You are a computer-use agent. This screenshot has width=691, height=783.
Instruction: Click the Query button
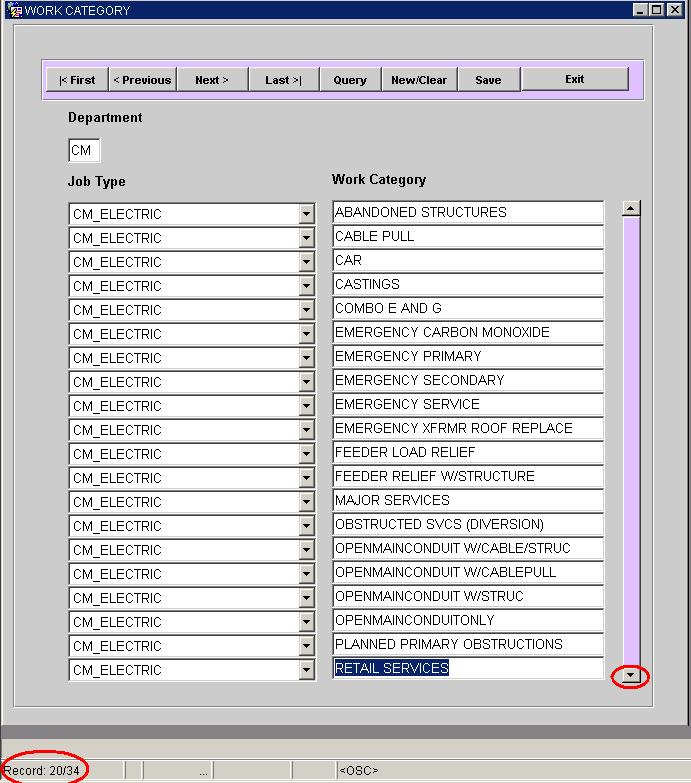coord(350,80)
